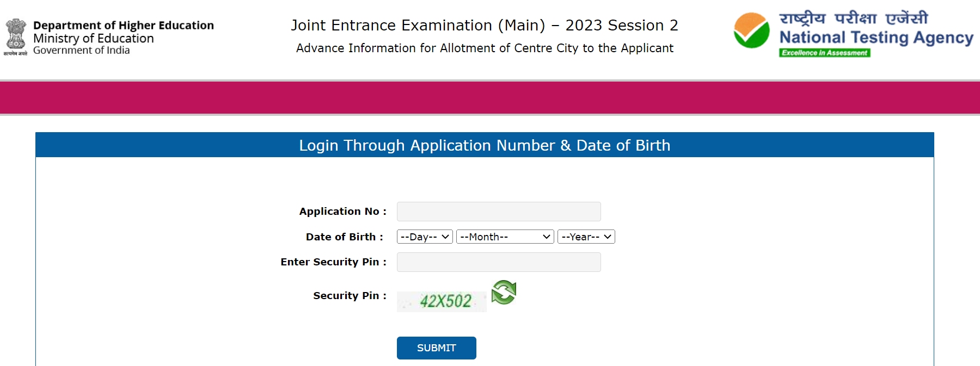
Task: Click the Advance Information subtitle text
Action: 485,48
